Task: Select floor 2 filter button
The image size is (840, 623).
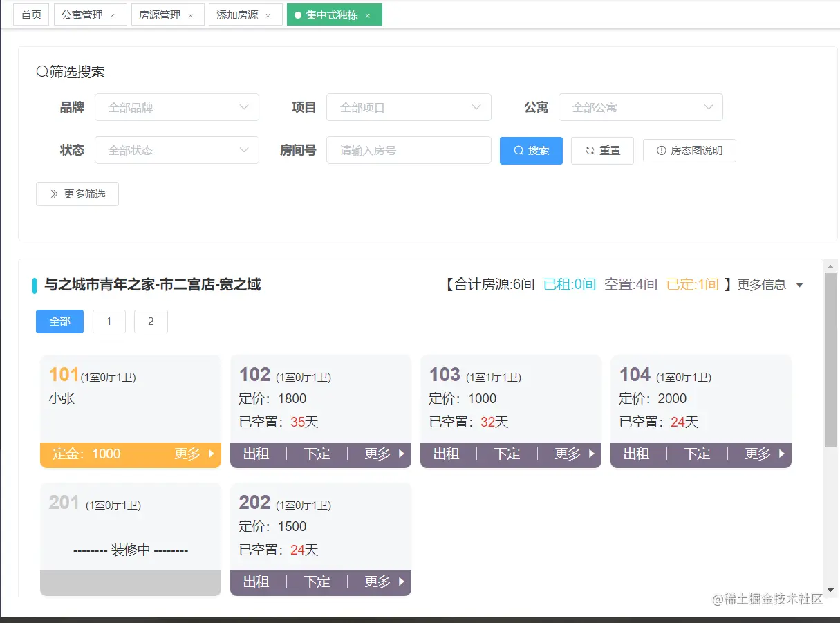Action: (151, 322)
